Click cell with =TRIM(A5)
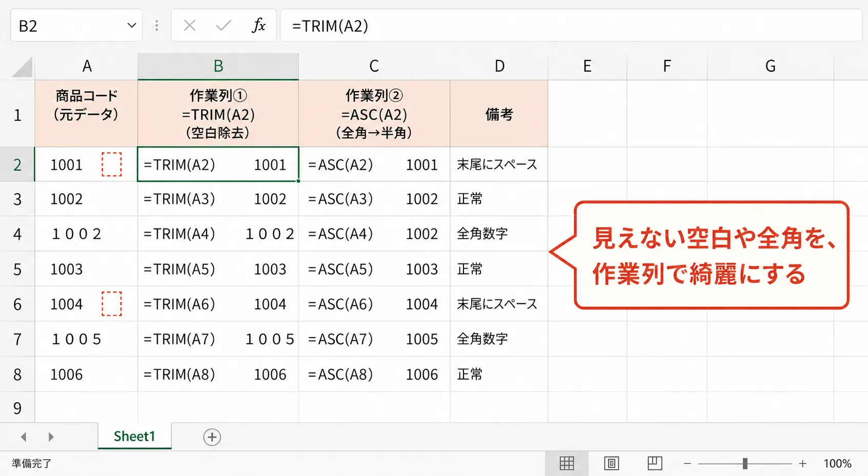Screen dimensions: 868x476 pyautogui.click(x=218, y=269)
